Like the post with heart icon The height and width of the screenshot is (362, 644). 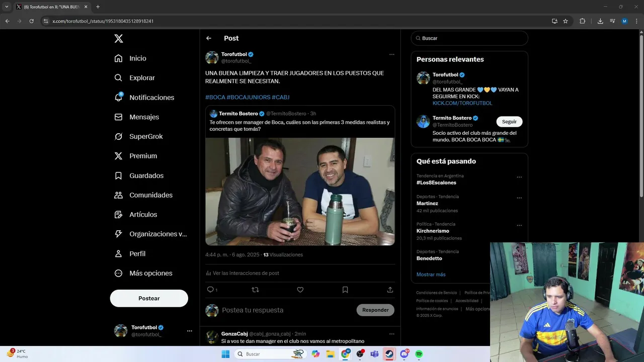300,290
